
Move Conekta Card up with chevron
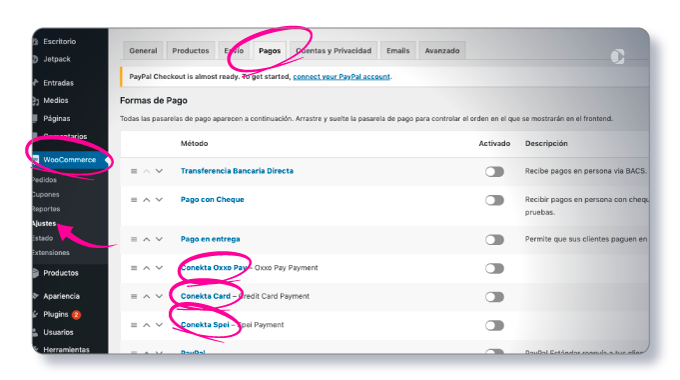[x=147, y=297]
